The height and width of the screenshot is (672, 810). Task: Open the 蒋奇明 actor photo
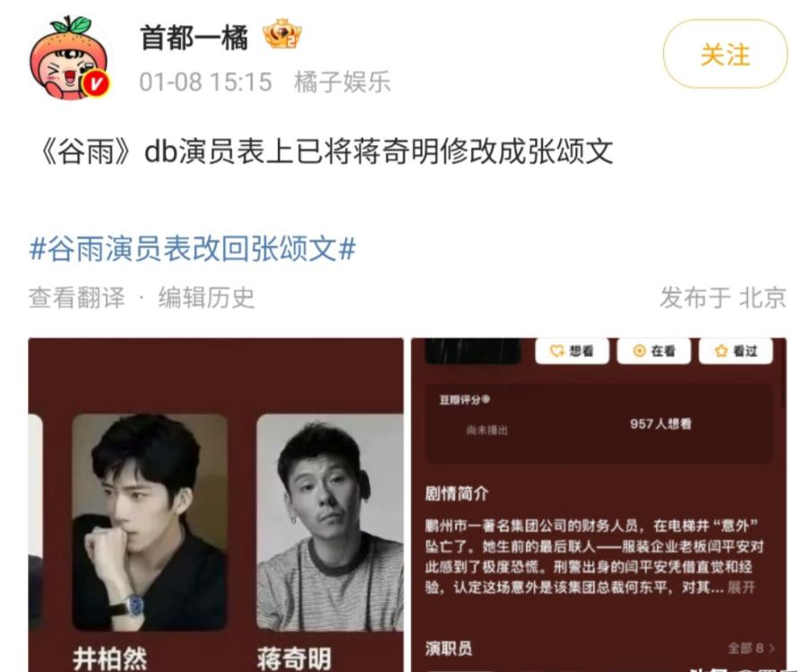(x=330, y=522)
